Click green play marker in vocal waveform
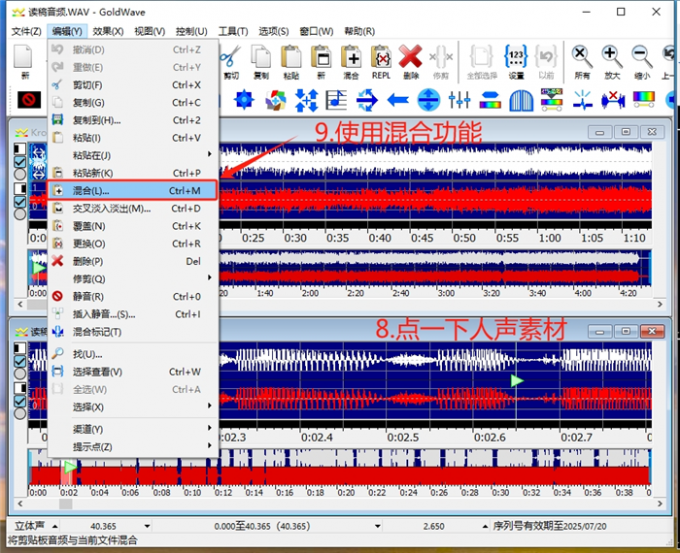 [x=517, y=381]
